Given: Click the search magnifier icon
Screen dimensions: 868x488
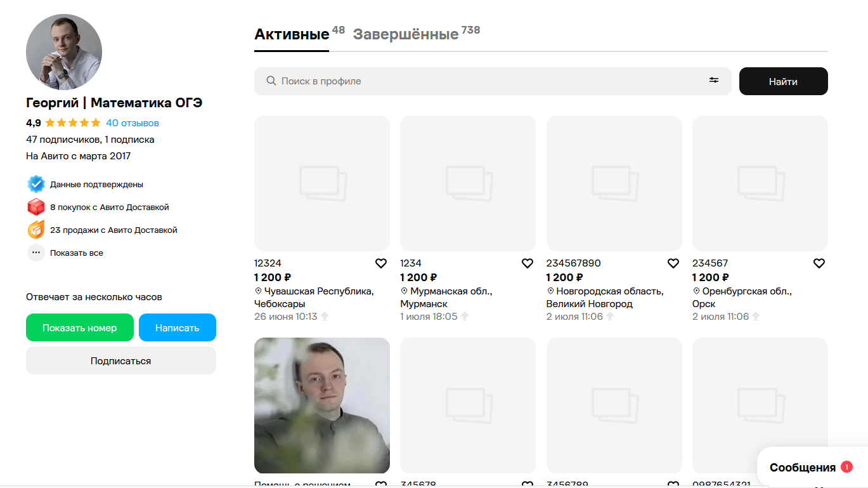Looking at the screenshot, I should click(271, 81).
